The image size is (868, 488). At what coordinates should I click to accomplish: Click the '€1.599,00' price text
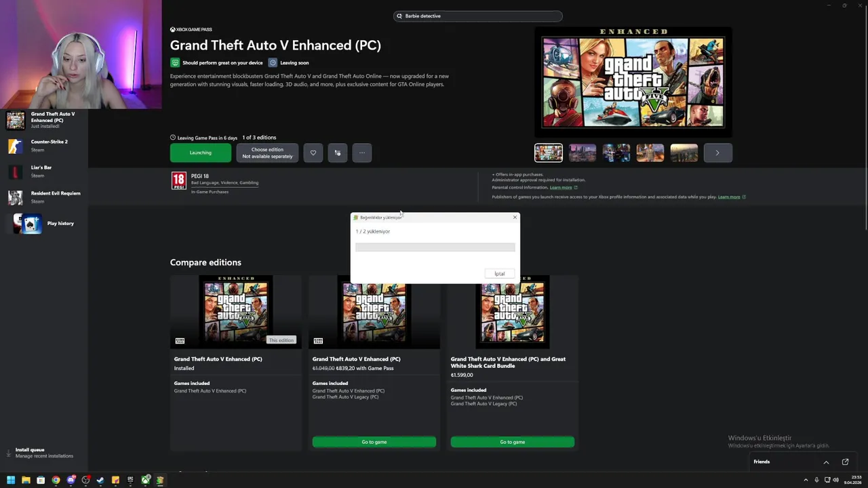(x=462, y=375)
